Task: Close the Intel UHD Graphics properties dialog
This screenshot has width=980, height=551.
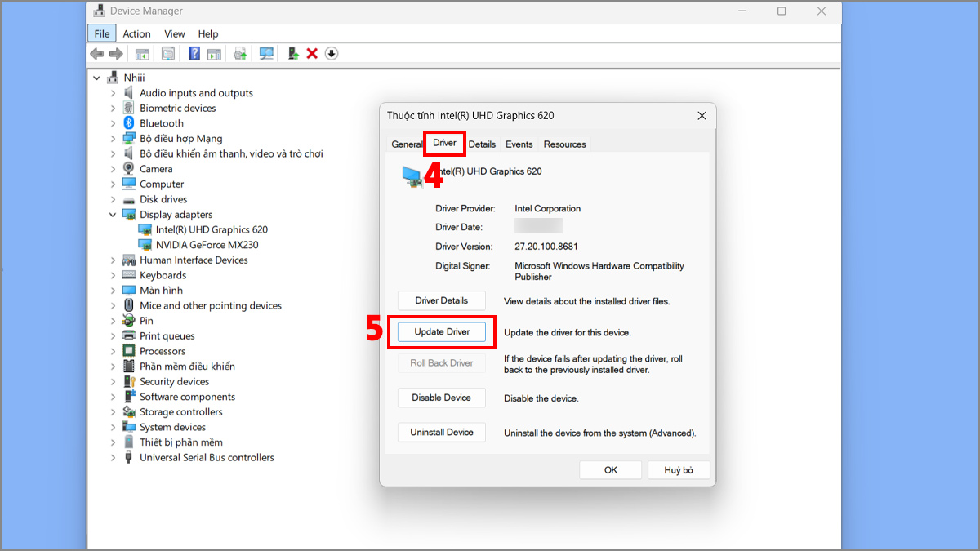Action: tap(702, 116)
